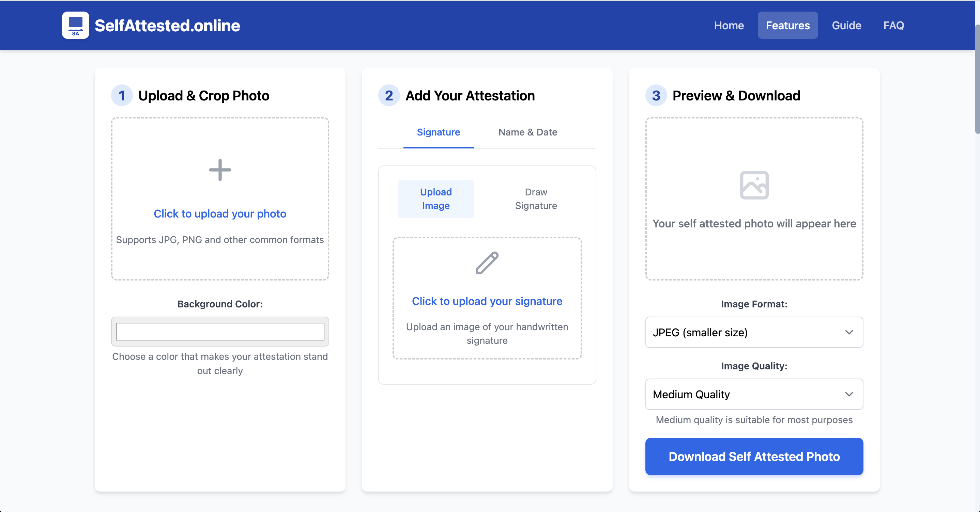Click Download Self Attested Photo button
Image resolution: width=980 pixels, height=512 pixels.
pyautogui.click(x=754, y=457)
